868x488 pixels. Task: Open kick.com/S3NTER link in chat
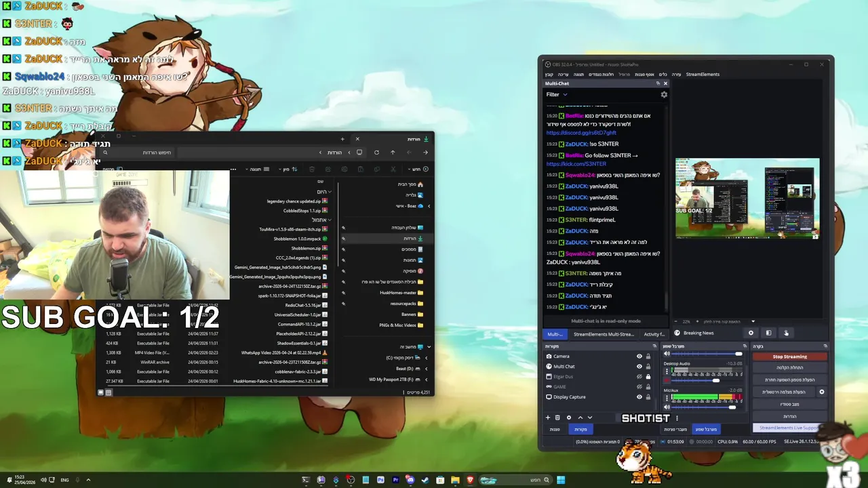pyautogui.click(x=576, y=164)
